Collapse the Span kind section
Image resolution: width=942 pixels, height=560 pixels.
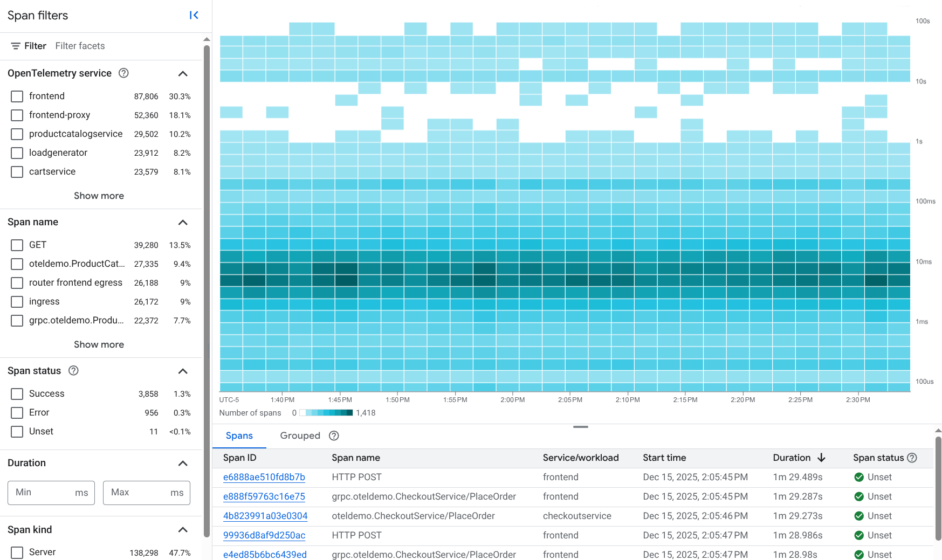[x=182, y=530]
